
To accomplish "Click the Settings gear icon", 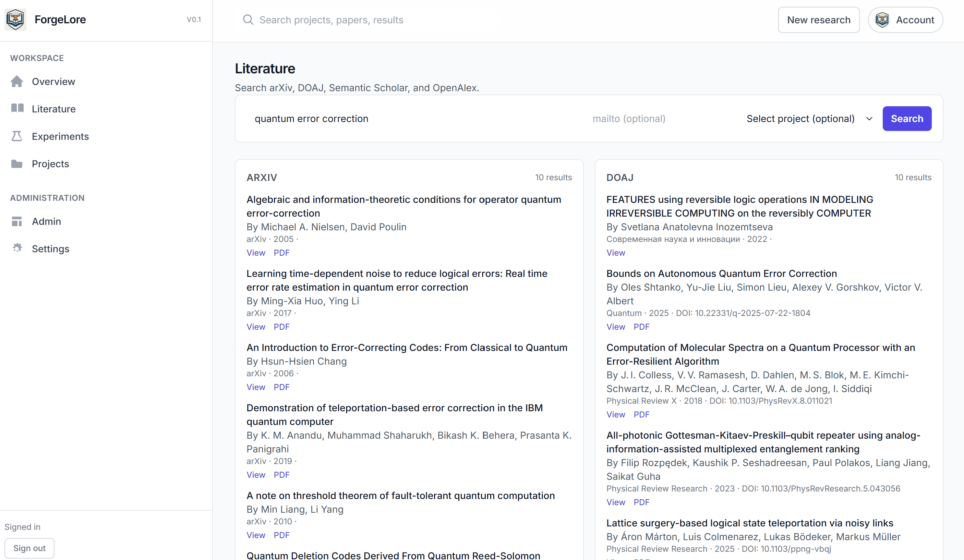I will (x=17, y=248).
